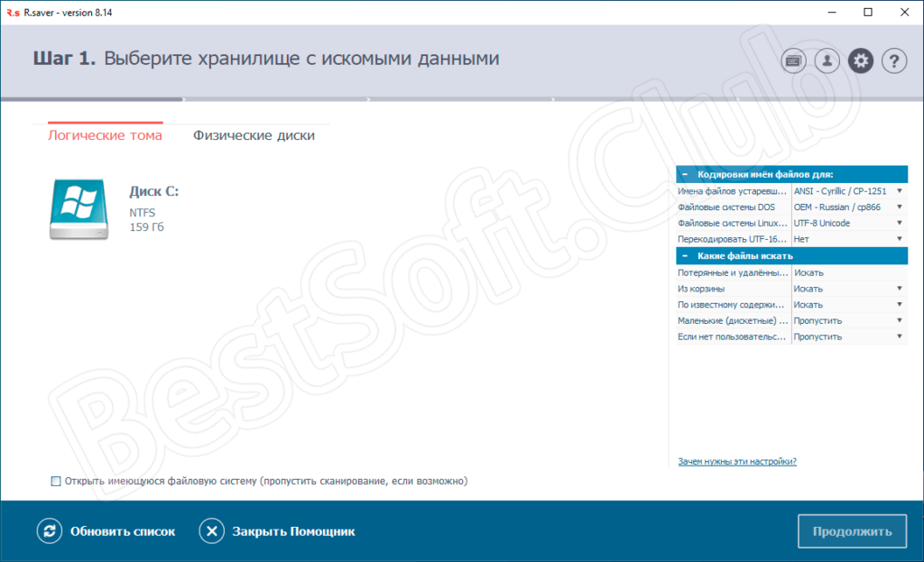Click the refresh arrows icon
The width and height of the screenshot is (924, 562).
pyautogui.click(x=49, y=531)
